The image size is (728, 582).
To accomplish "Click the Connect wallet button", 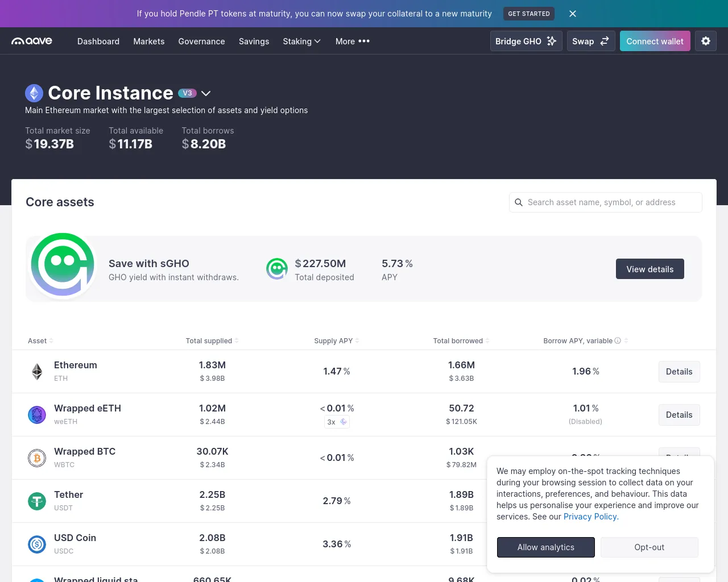I will click(655, 41).
